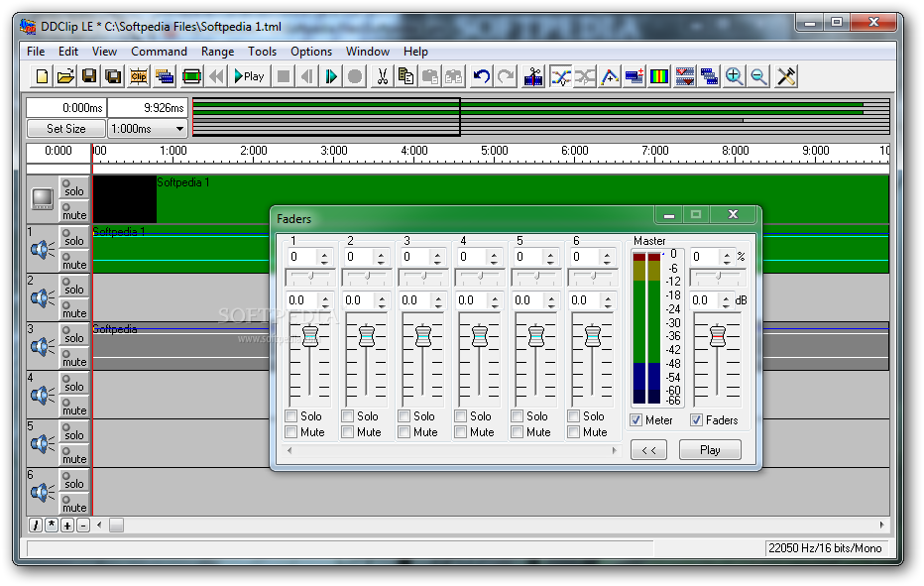Enable Solo checkbox for fader 1
Screen dimensions: 924x586
[291, 416]
